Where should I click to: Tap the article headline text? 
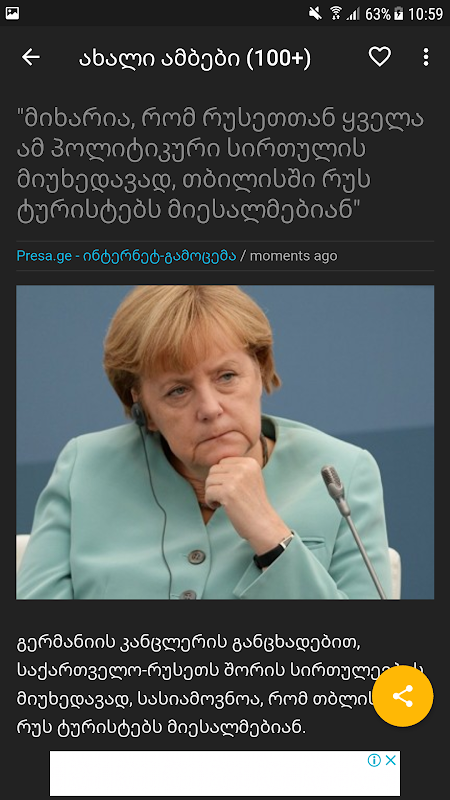[220, 165]
